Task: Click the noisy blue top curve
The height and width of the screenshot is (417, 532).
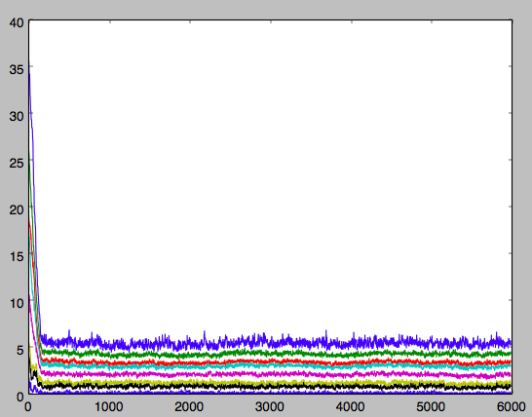Action: click(x=272, y=342)
